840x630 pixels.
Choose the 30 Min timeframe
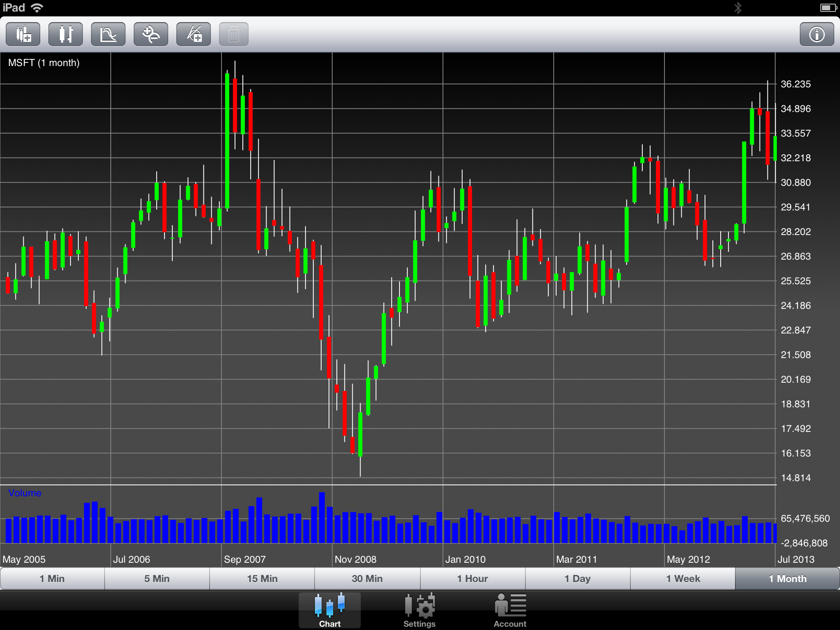(367, 578)
